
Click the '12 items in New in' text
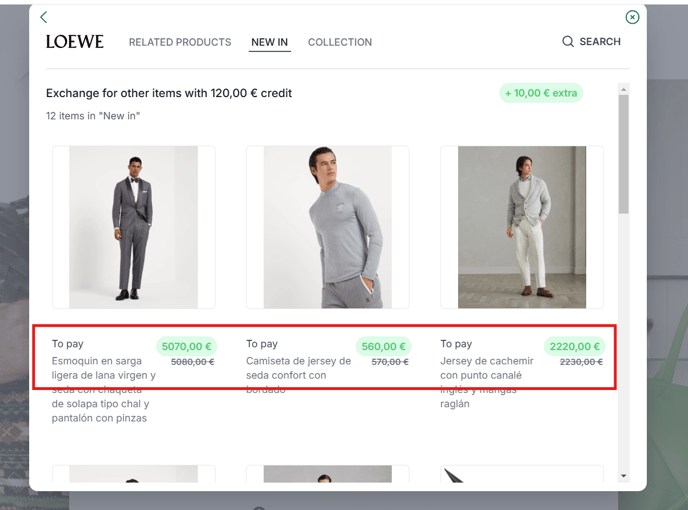pos(93,116)
